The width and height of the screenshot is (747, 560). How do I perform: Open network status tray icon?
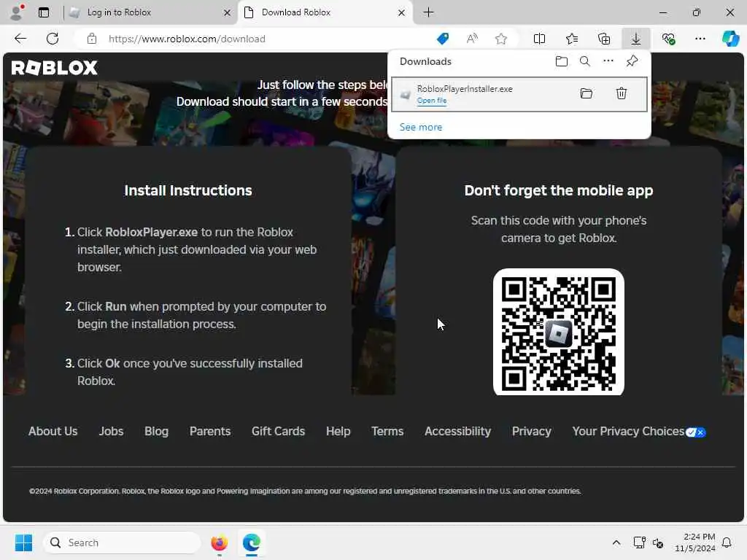639,542
